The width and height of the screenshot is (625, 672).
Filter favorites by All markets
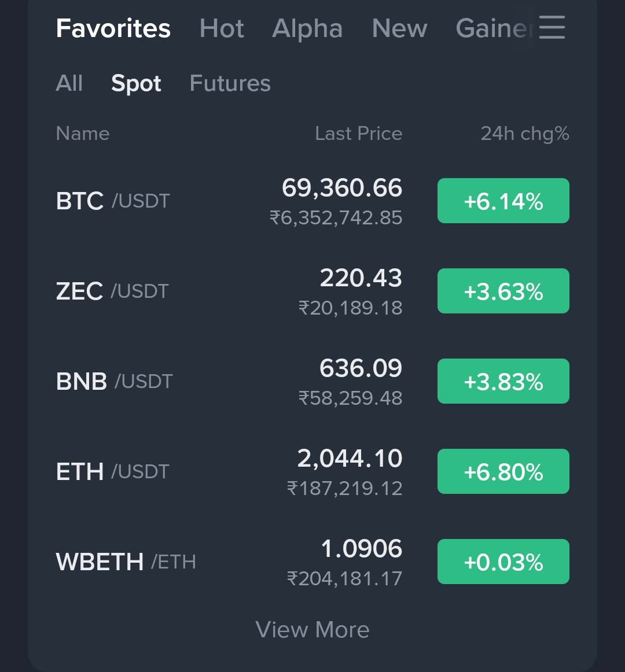[x=69, y=83]
